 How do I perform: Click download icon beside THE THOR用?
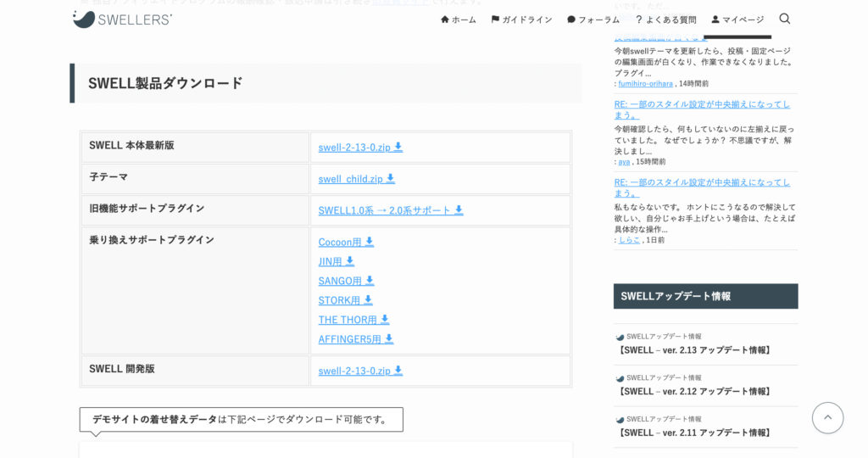coord(385,320)
